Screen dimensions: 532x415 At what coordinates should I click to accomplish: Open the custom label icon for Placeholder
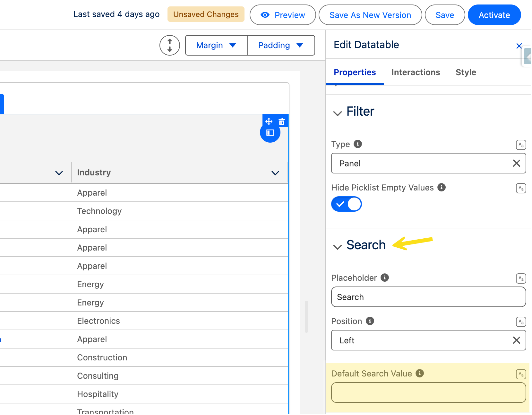click(x=521, y=278)
